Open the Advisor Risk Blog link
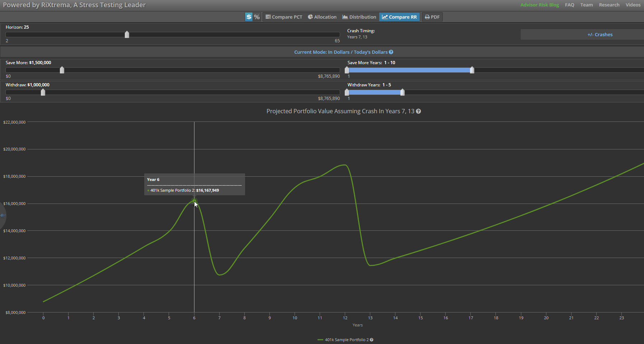 pos(540,5)
